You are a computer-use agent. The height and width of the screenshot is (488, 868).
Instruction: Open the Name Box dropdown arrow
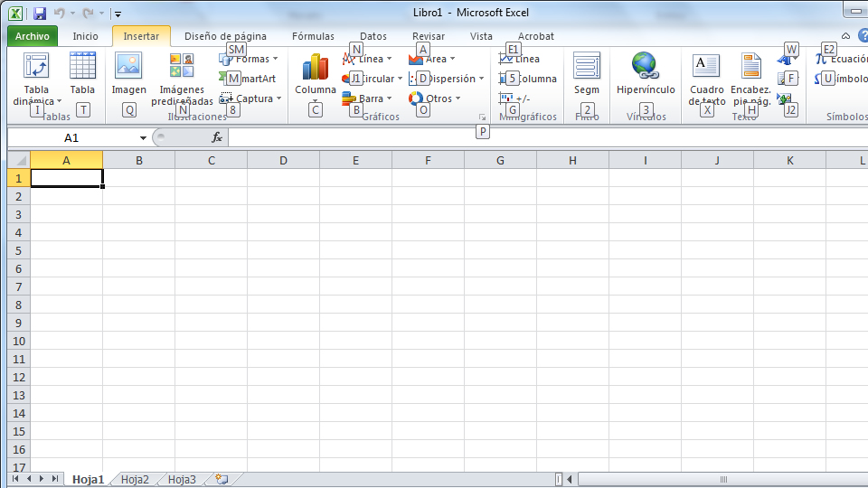click(143, 137)
